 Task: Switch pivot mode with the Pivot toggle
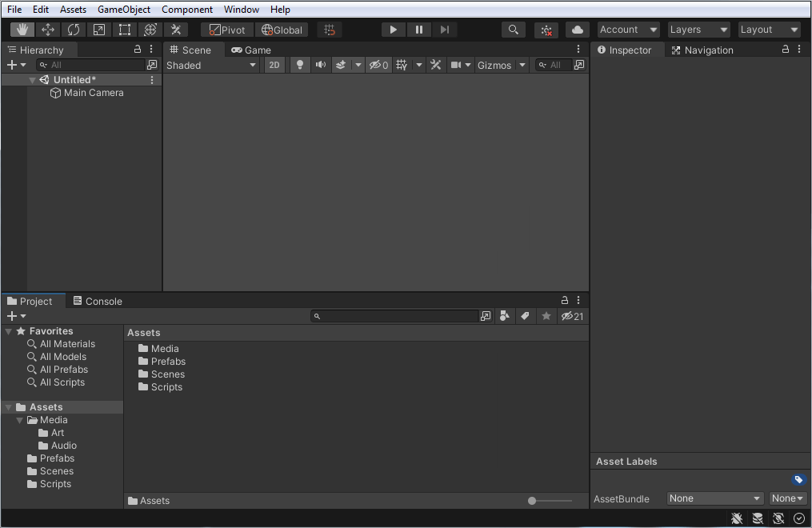point(226,30)
